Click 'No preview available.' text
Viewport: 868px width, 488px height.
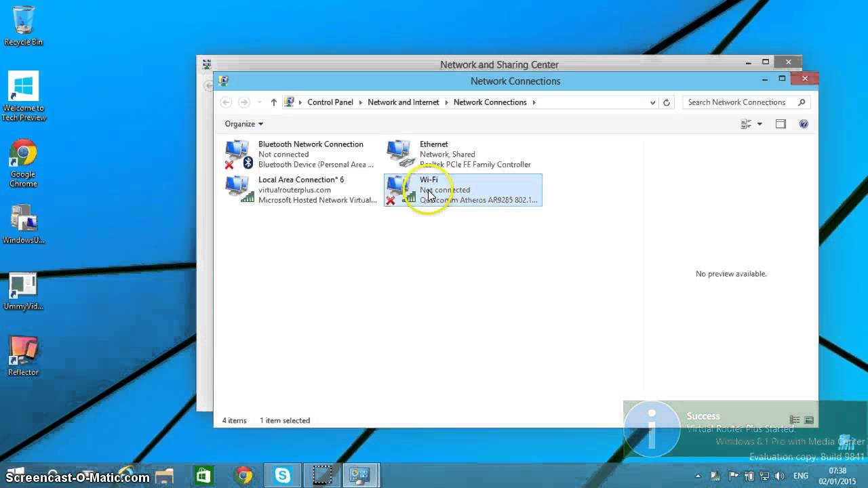pyautogui.click(x=731, y=274)
